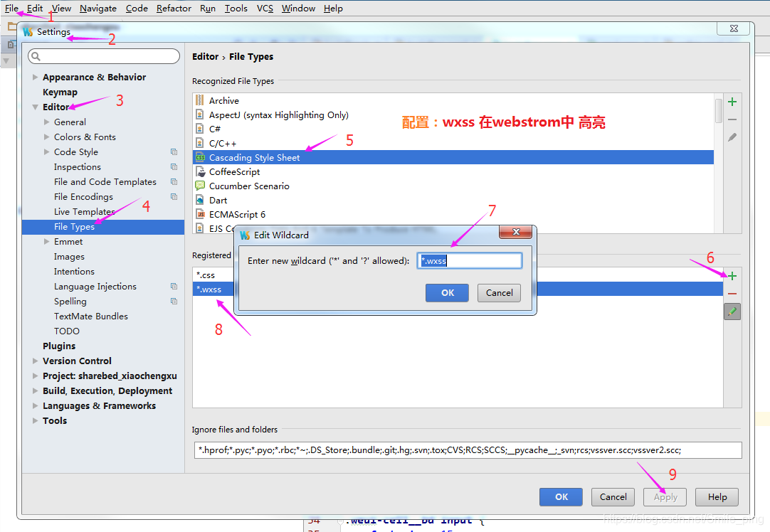Click the Cucumber Scenario icon

pyautogui.click(x=200, y=186)
